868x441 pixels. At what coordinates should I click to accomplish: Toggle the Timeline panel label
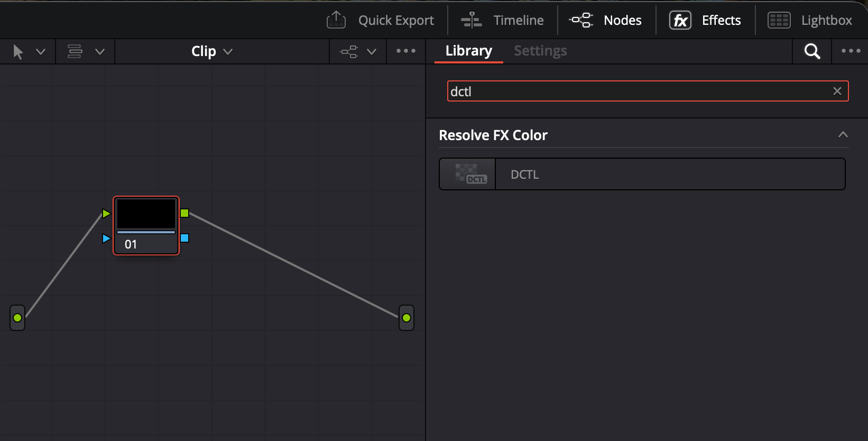coord(518,20)
